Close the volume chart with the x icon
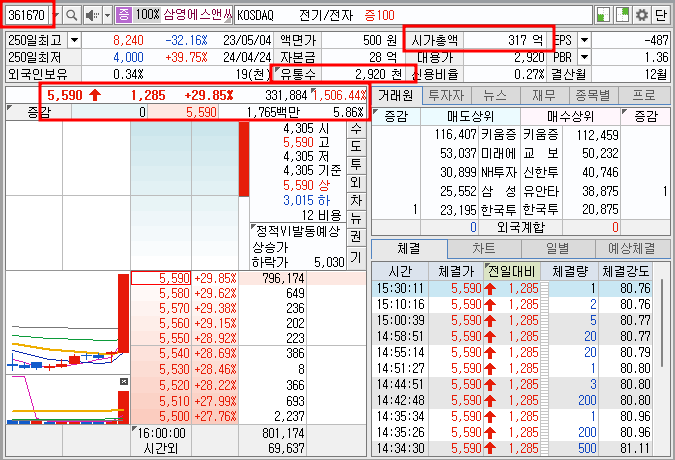The width and height of the screenshot is (675, 460). coord(124,381)
